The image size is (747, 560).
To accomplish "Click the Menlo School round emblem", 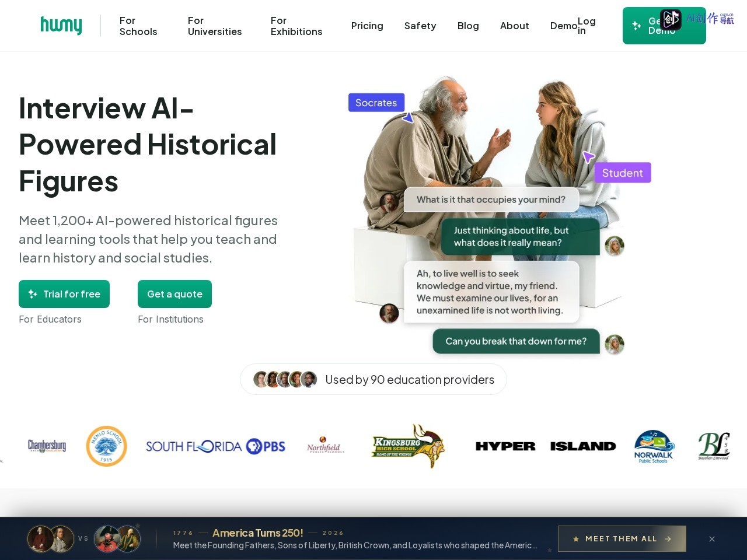I will pyautogui.click(x=106, y=446).
